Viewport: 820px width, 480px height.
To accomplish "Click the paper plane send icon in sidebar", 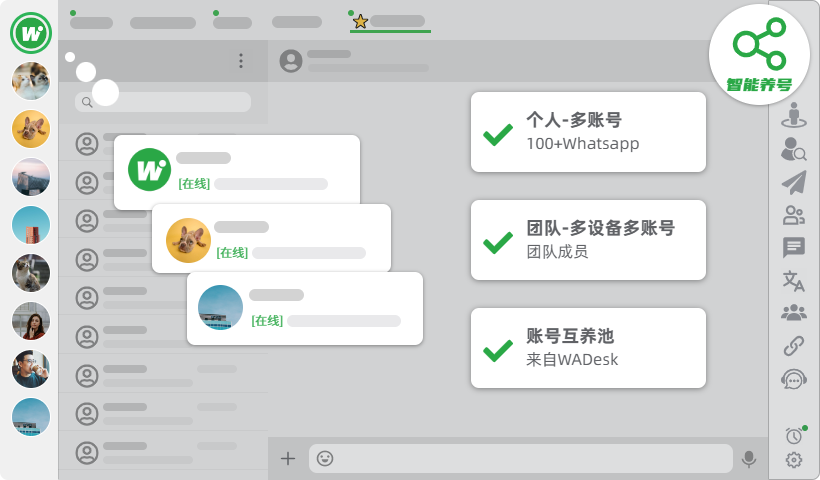I will click(794, 182).
